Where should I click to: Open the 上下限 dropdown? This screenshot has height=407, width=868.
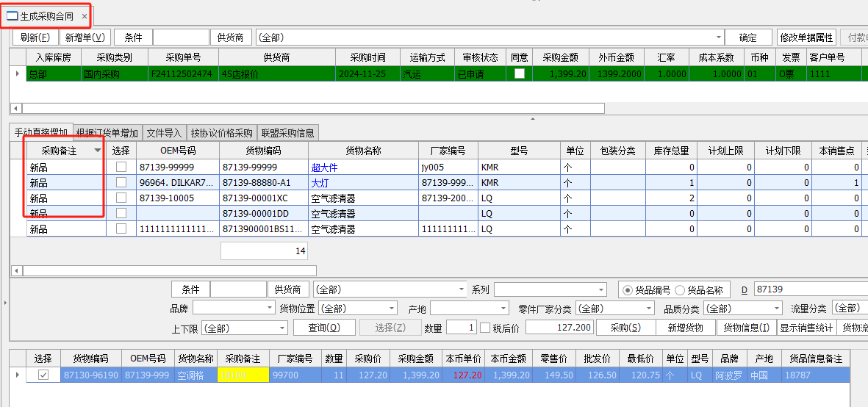pyautogui.click(x=281, y=328)
